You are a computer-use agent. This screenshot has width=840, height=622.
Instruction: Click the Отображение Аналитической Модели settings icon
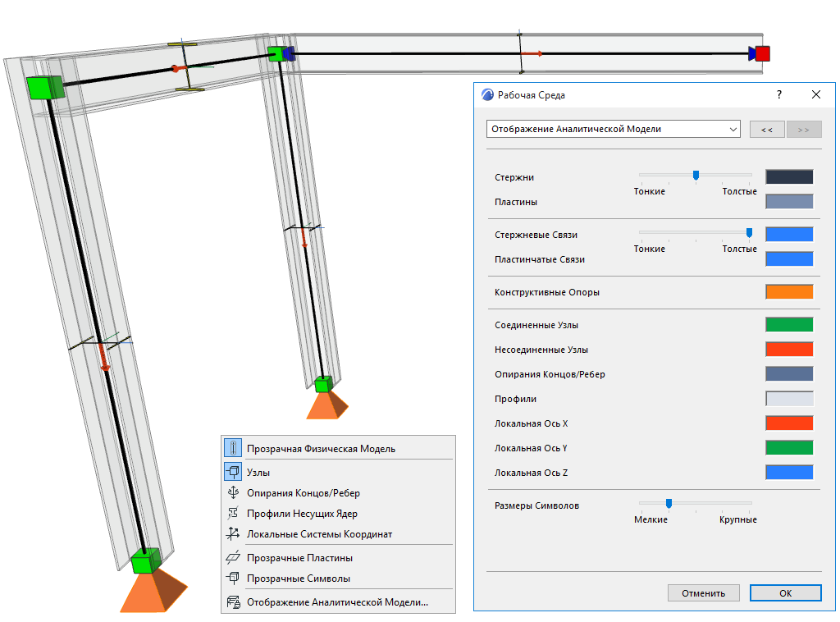(233, 601)
